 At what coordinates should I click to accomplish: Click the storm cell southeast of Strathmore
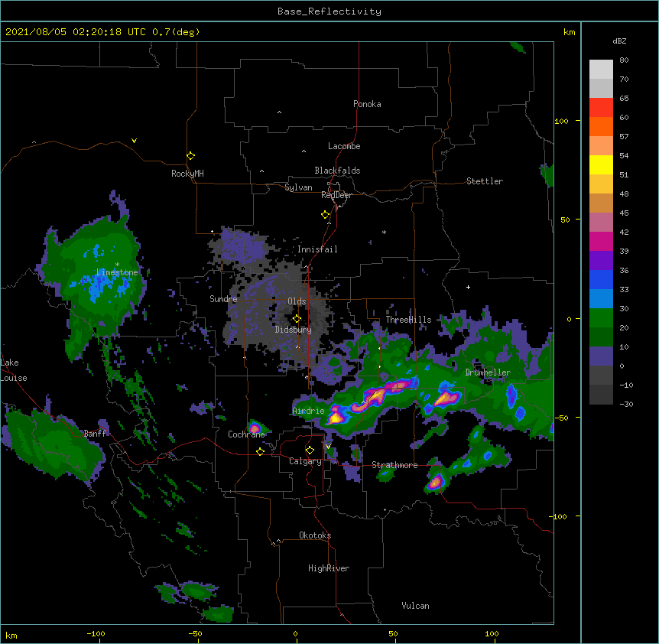(437, 482)
